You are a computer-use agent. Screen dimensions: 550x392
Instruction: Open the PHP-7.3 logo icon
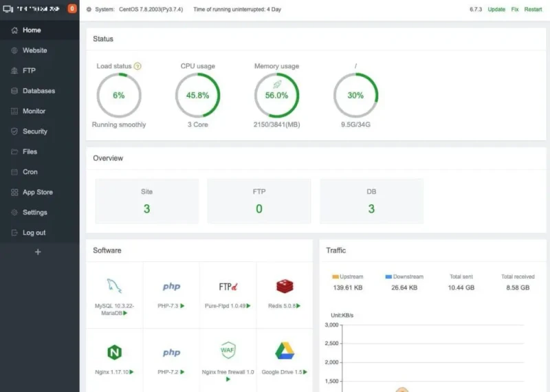coord(171,287)
